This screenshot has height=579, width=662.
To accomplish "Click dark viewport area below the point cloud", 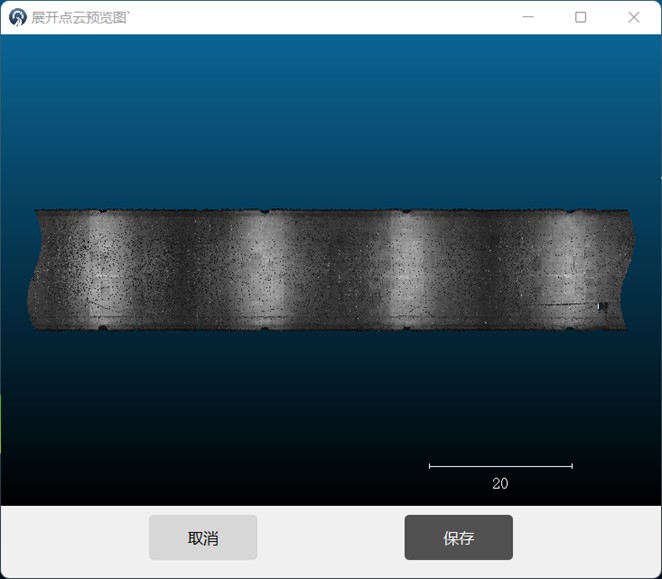I will (x=250, y=420).
